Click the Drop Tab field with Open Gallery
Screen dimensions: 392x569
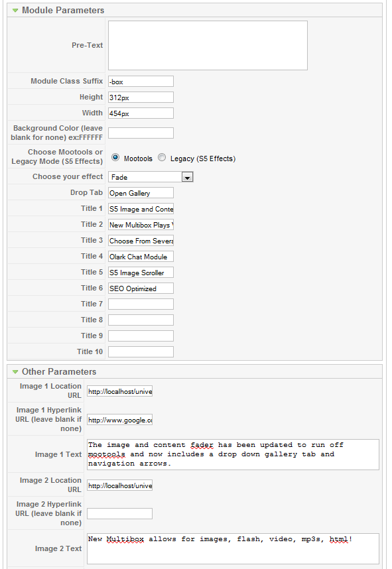click(141, 193)
